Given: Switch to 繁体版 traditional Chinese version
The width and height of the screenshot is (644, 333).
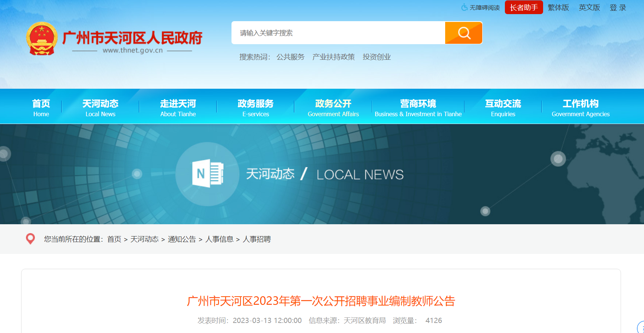Looking at the screenshot, I should [x=558, y=7].
